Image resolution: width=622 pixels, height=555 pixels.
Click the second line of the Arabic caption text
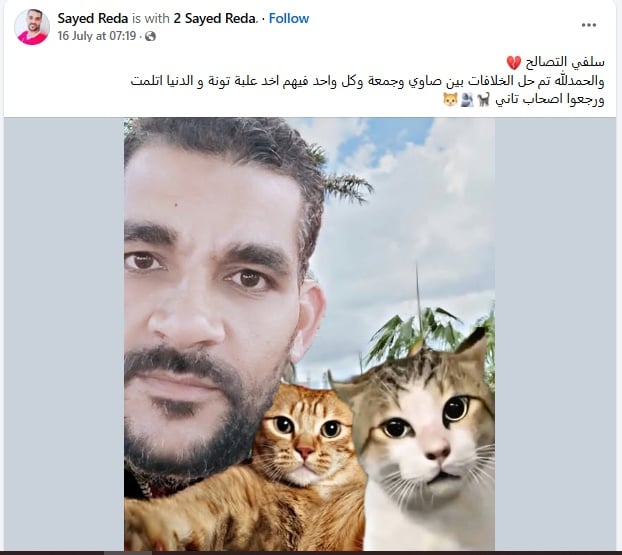click(x=367, y=81)
